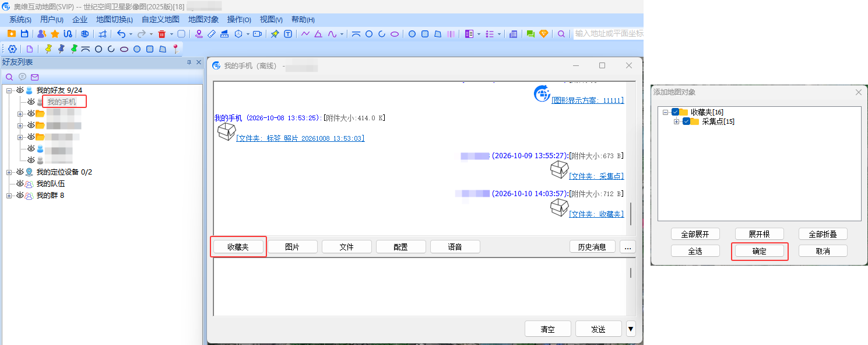Toggle the 收藏夹[16] checkbox

pyautogui.click(x=676, y=112)
